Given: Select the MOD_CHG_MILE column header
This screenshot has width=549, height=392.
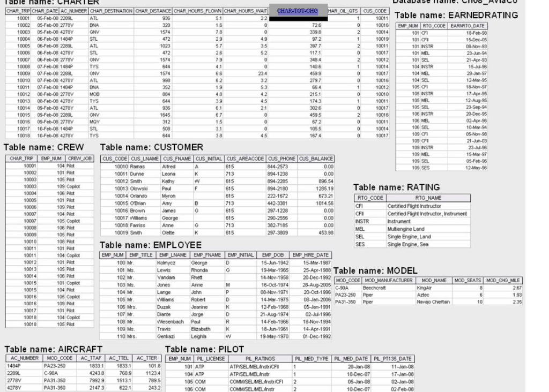Looking at the screenshot, I should pyautogui.click(x=503, y=281).
